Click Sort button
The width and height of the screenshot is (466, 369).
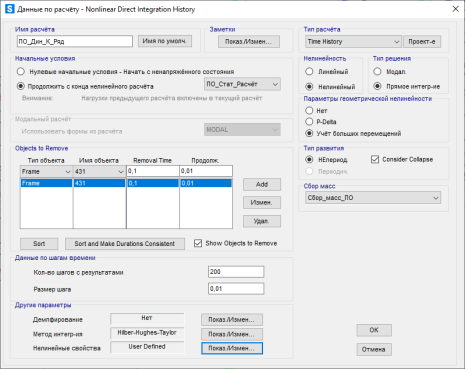[39, 244]
